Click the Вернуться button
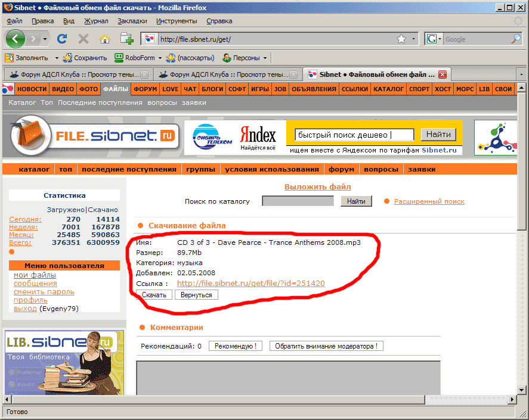This screenshot has width=529, height=420. click(x=196, y=295)
